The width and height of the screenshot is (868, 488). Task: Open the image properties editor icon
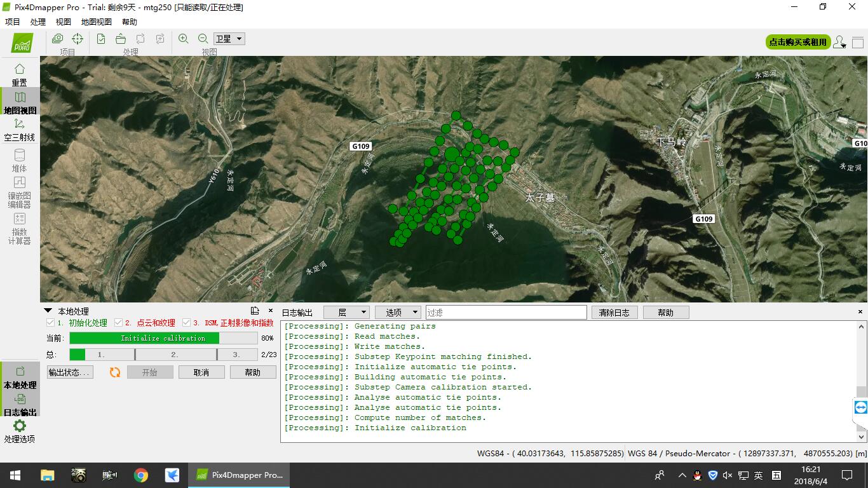(x=57, y=39)
